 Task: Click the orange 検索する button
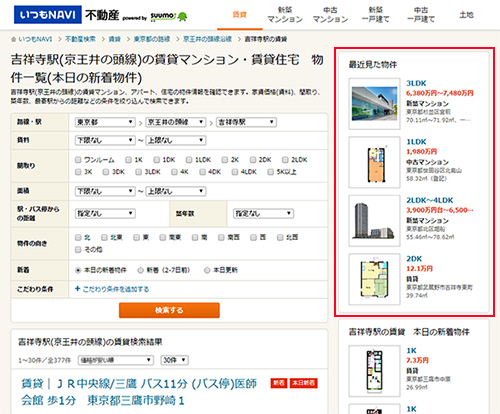(x=169, y=310)
